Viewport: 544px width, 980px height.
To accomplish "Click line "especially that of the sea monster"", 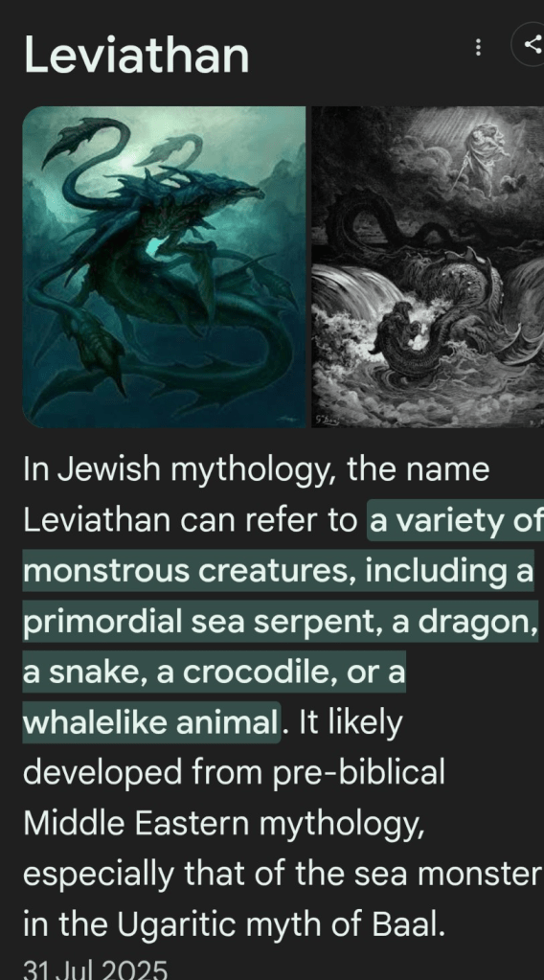I will (281, 875).
